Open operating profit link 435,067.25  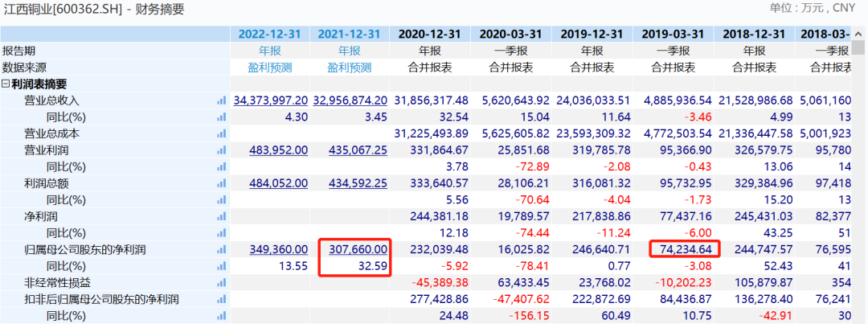point(358,150)
